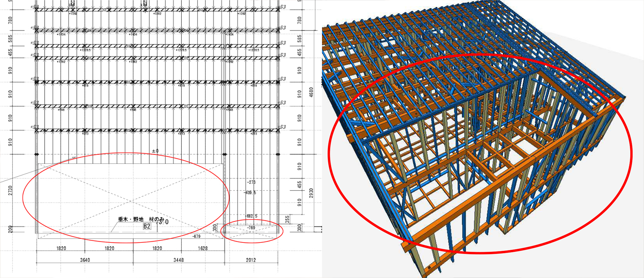Image resolution: width=644 pixels, height=278 pixels.
Task: Select the 2930 vertical dimension
Action: (x=311, y=194)
